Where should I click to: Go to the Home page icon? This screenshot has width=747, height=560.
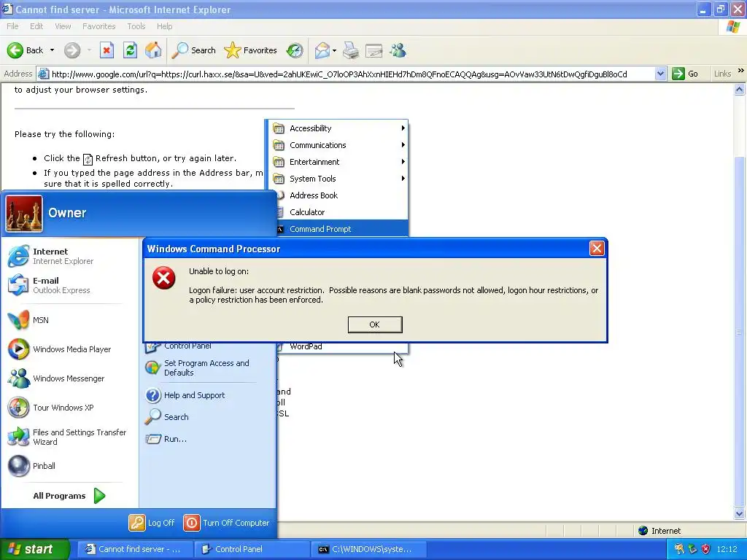(x=153, y=50)
